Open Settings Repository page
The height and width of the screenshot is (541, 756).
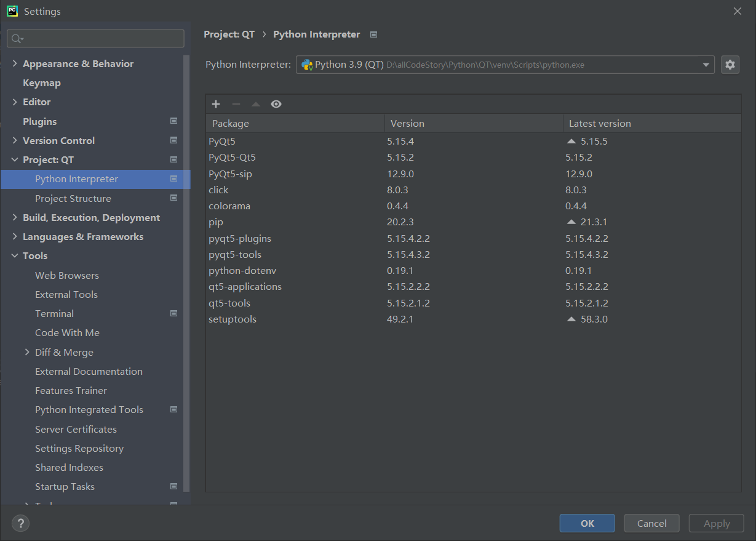79,448
